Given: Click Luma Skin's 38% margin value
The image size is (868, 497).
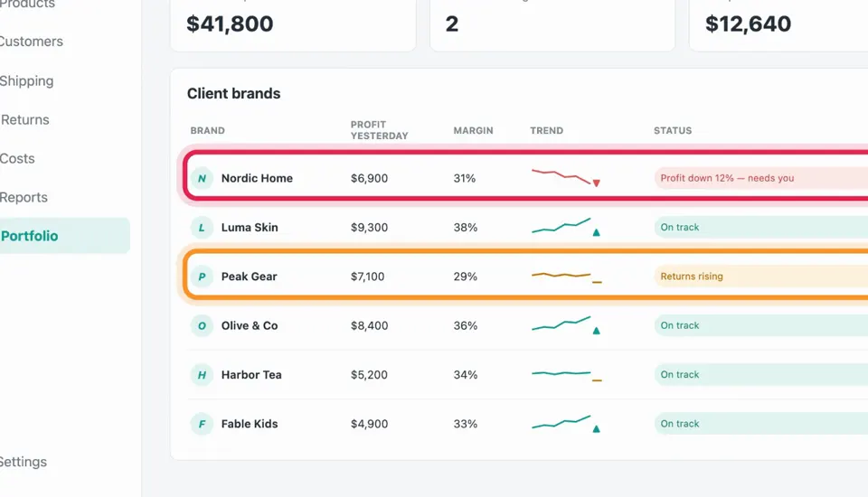Looking at the screenshot, I should click(465, 228).
